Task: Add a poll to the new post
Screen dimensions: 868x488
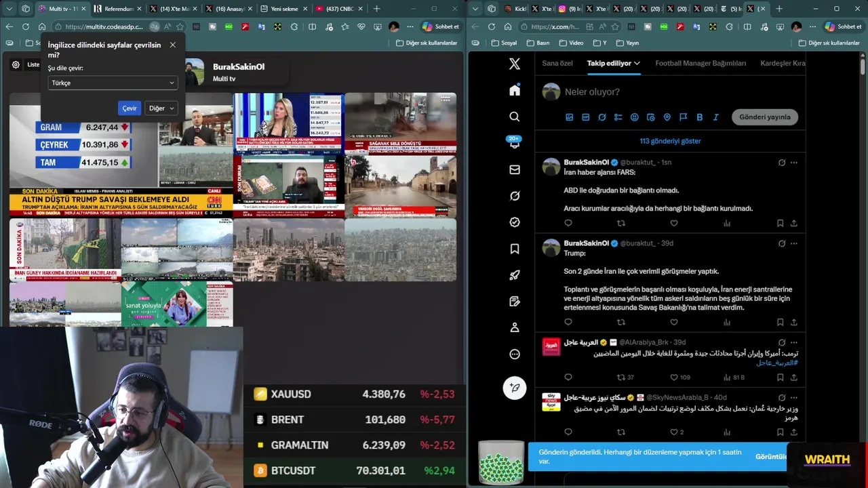Action: (618, 117)
